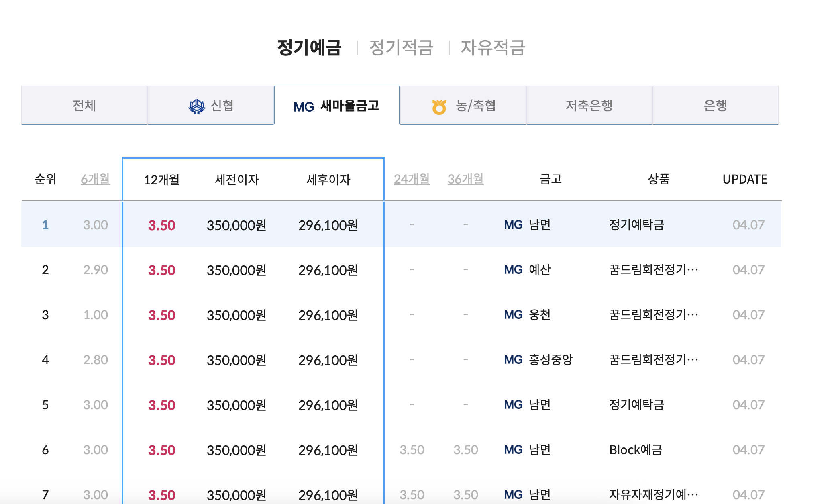The width and height of the screenshot is (838, 504).
Task: Open the 저축은행 tab
Action: (x=589, y=106)
